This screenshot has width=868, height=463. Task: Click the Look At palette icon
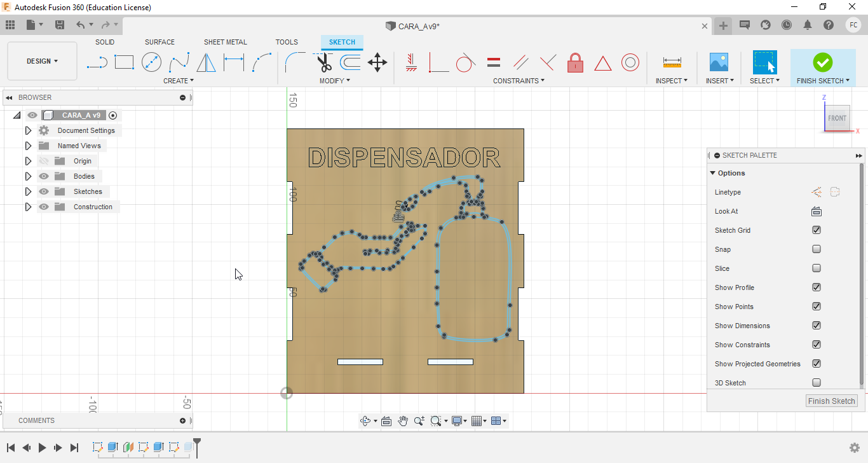click(x=817, y=211)
